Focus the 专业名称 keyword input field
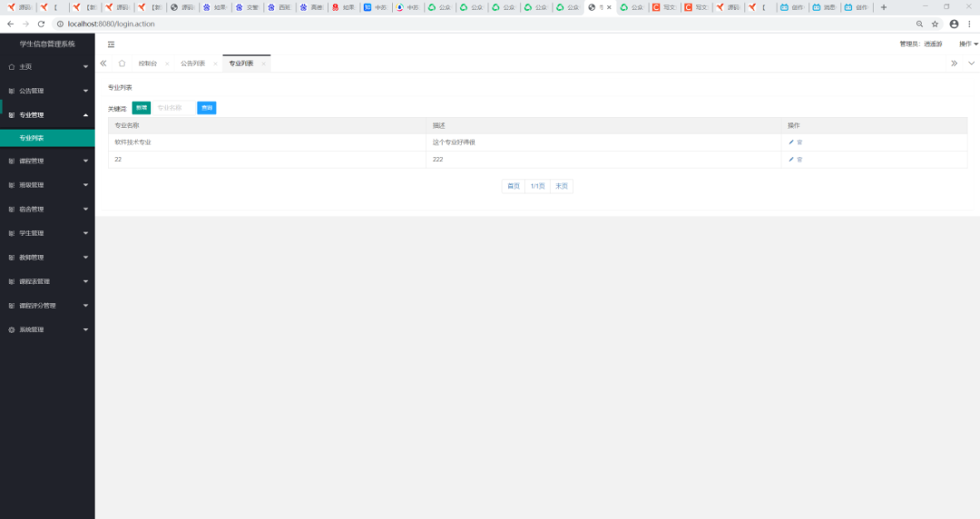Screen dimensions: 980x519 pyautogui.click(x=173, y=108)
